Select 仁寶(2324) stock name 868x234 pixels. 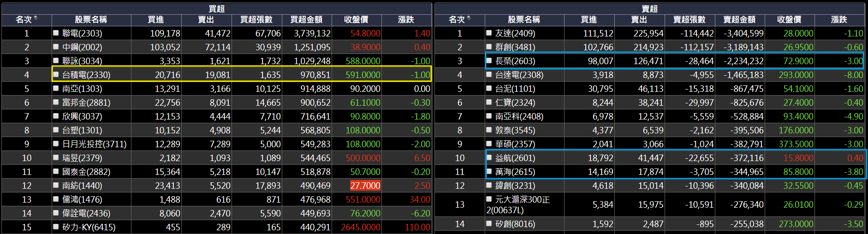coord(515,102)
